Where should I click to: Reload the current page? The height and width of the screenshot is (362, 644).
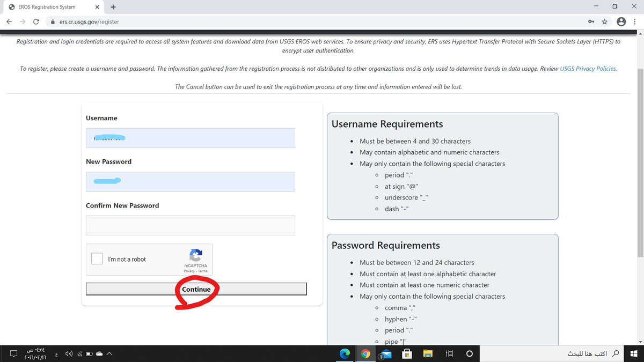click(x=36, y=22)
